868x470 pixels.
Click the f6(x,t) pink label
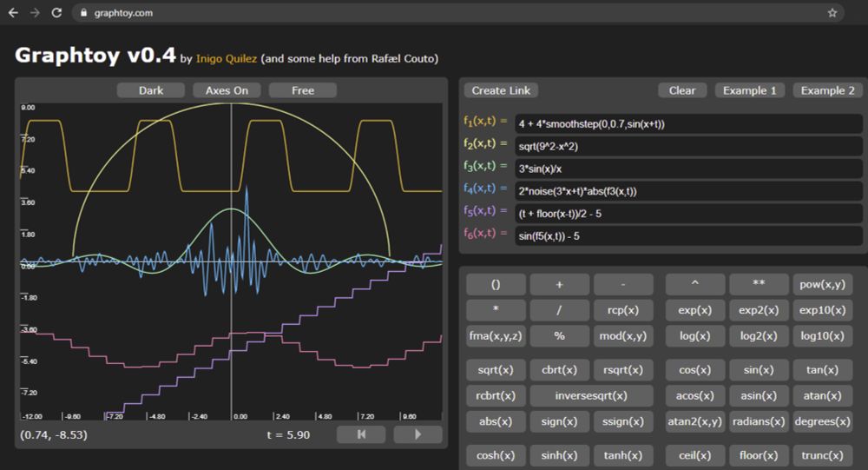pyautogui.click(x=485, y=234)
